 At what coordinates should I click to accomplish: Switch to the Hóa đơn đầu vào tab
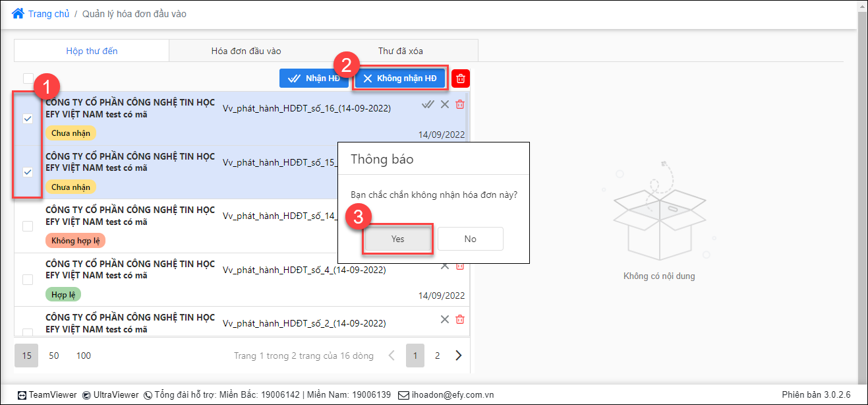tap(246, 51)
